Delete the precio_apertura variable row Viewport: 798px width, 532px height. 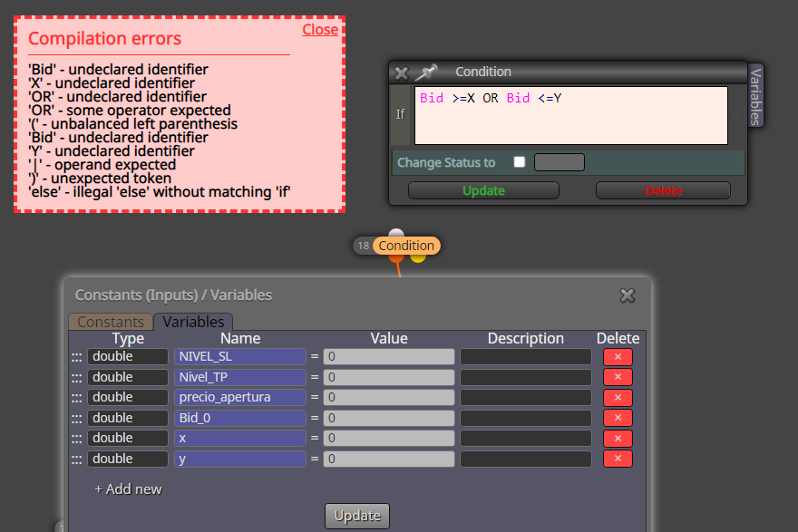tap(618, 398)
